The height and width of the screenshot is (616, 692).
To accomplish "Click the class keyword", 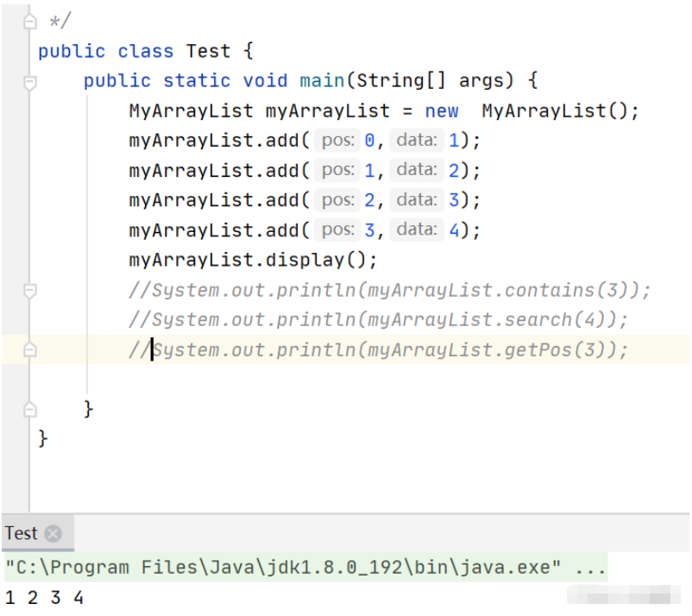I will [146, 51].
